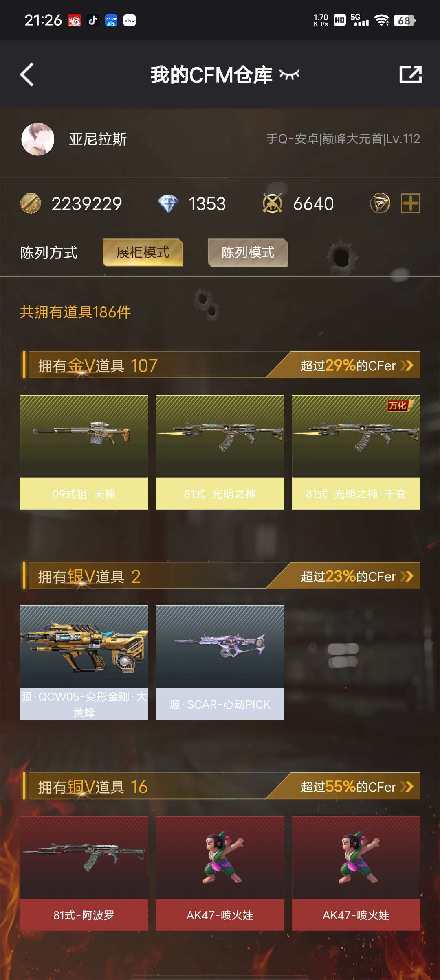Open the 源·QCW05-变形金刚·大黄蜂 card

(x=84, y=663)
